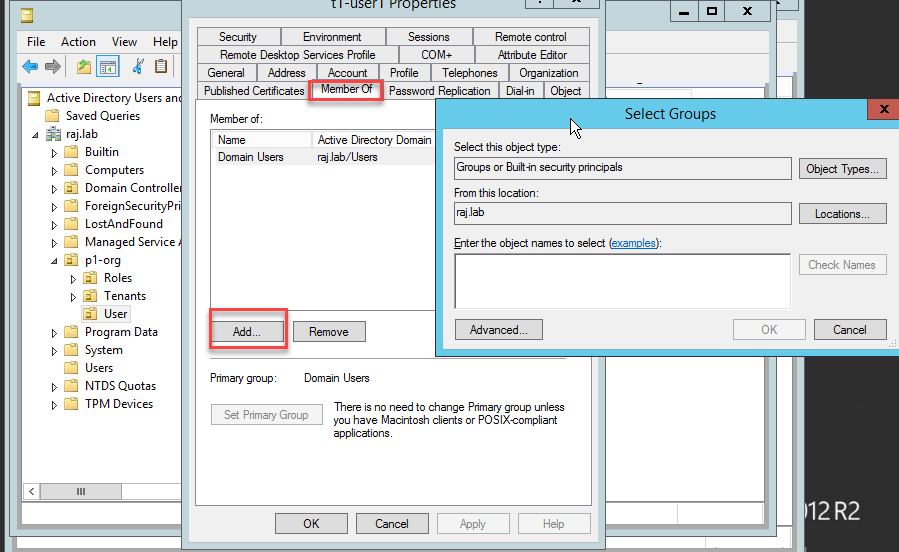Click the Up one level folder icon
Image resolution: width=899 pixels, height=552 pixels.
84,66
